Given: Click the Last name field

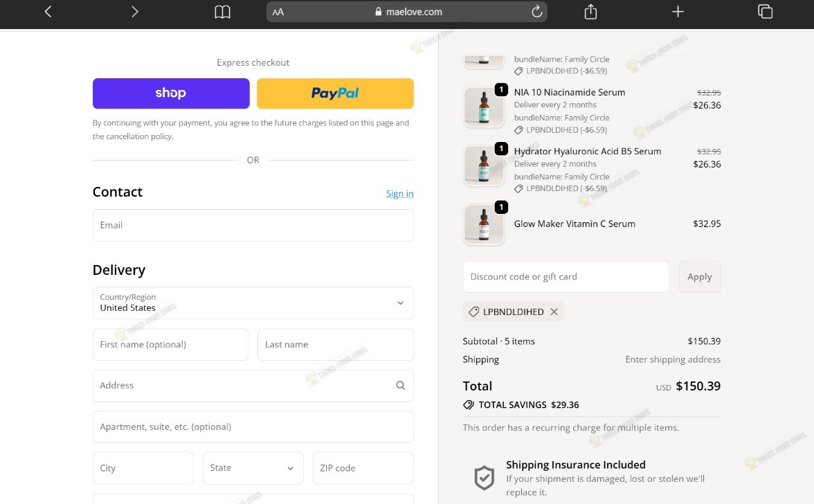Looking at the screenshot, I should click(335, 344).
